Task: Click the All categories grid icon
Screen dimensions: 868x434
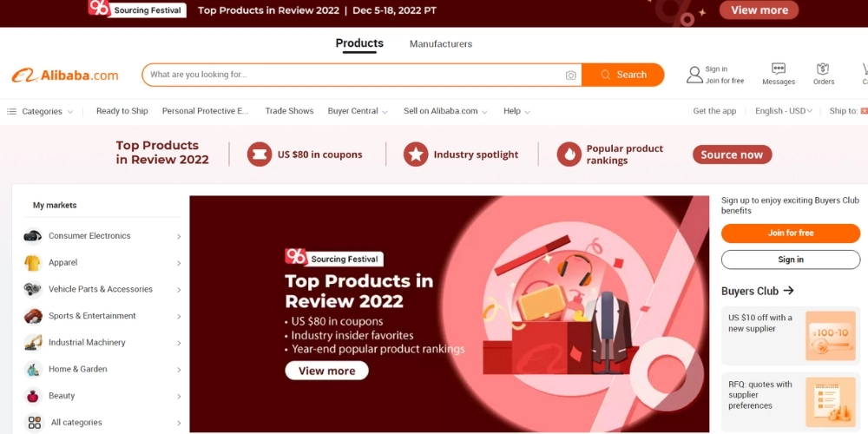Action: 35,423
